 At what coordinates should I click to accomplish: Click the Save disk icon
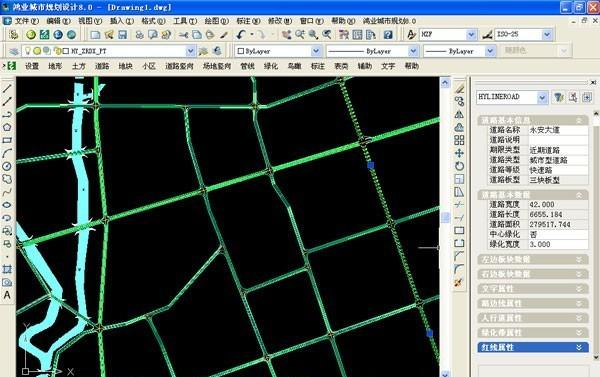click(122, 35)
